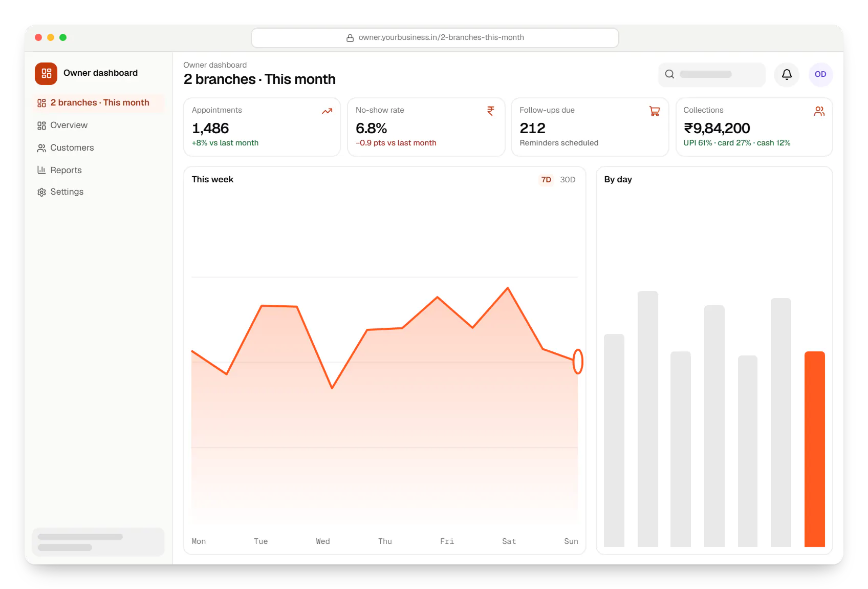Click 'Reminders scheduled' text
The height and width of the screenshot is (589, 868).
(559, 143)
